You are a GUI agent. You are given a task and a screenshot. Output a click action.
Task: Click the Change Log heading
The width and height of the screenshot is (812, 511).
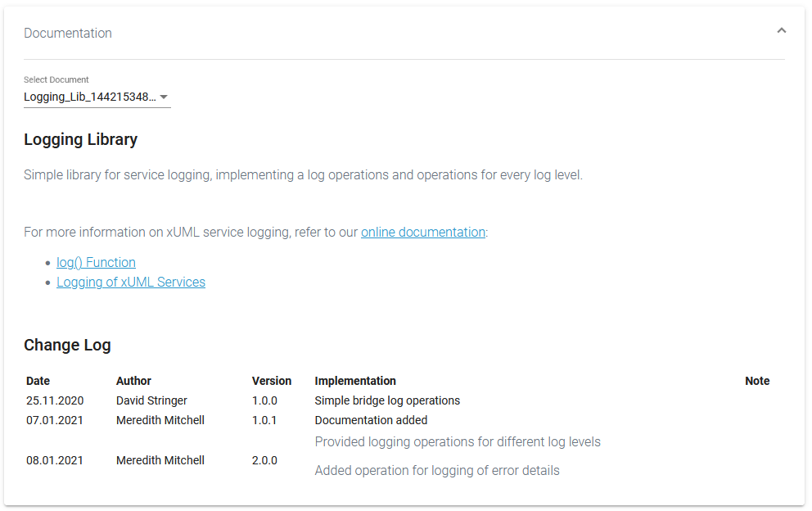point(67,345)
